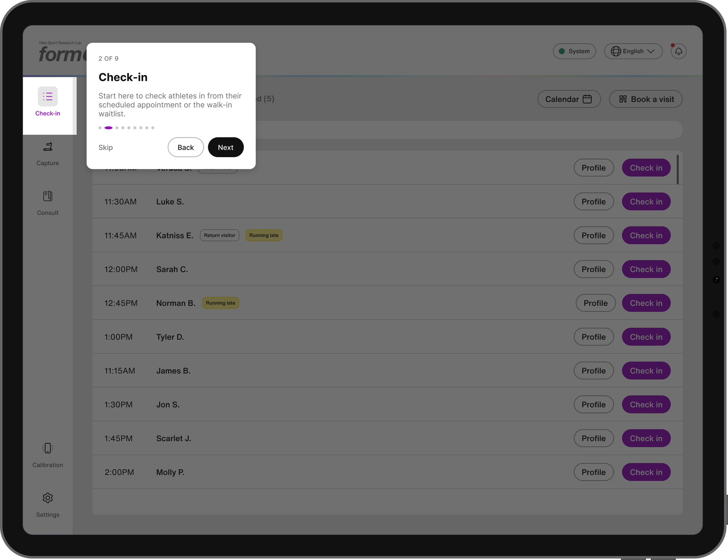Open the Calibration sidebar section

(48, 456)
